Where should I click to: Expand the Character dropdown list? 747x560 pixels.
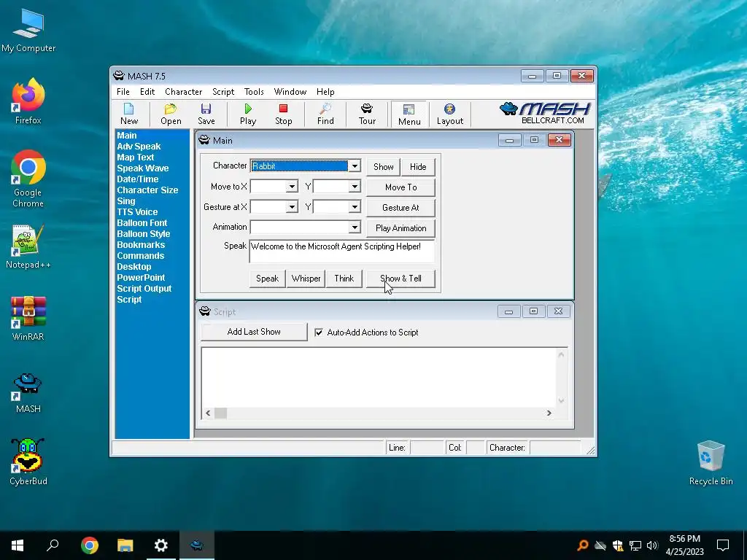pos(355,166)
